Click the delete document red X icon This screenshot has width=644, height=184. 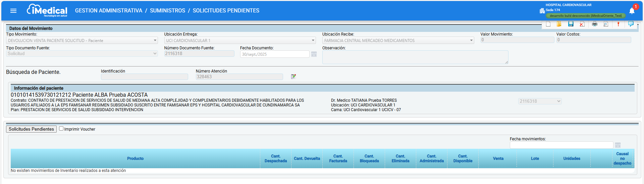[582, 24]
